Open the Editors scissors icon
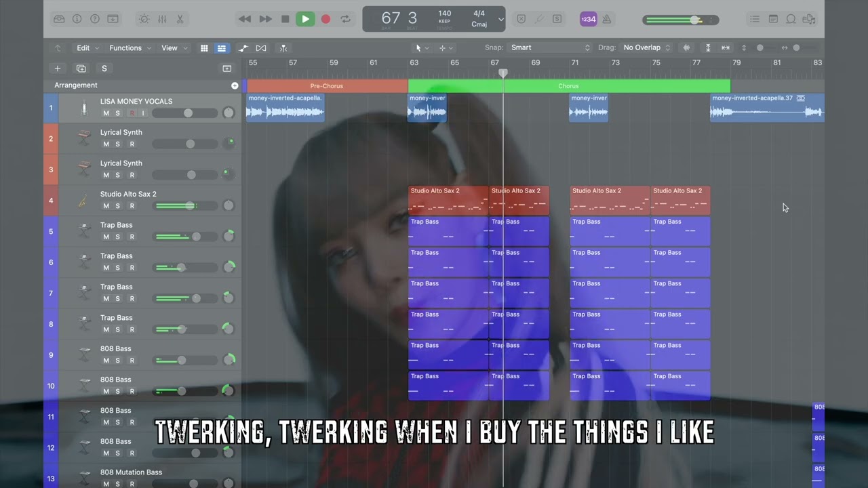 click(x=180, y=19)
